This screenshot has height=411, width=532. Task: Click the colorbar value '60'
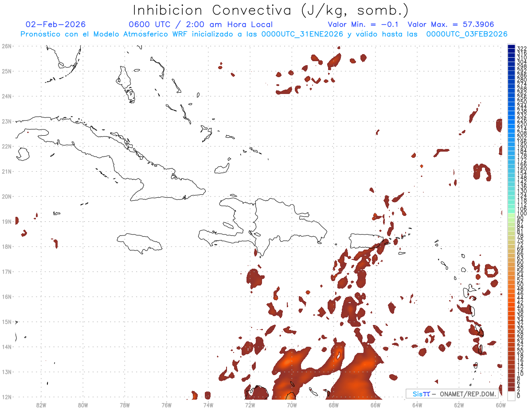click(520, 262)
